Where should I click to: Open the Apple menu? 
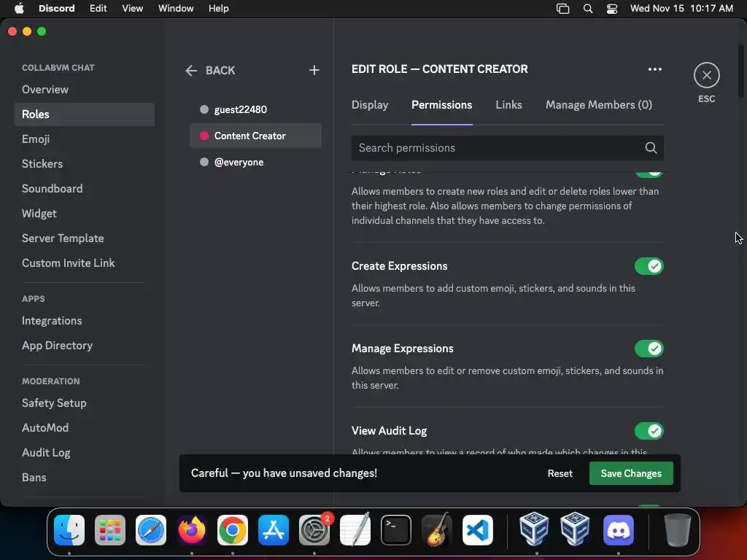(x=19, y=9)
